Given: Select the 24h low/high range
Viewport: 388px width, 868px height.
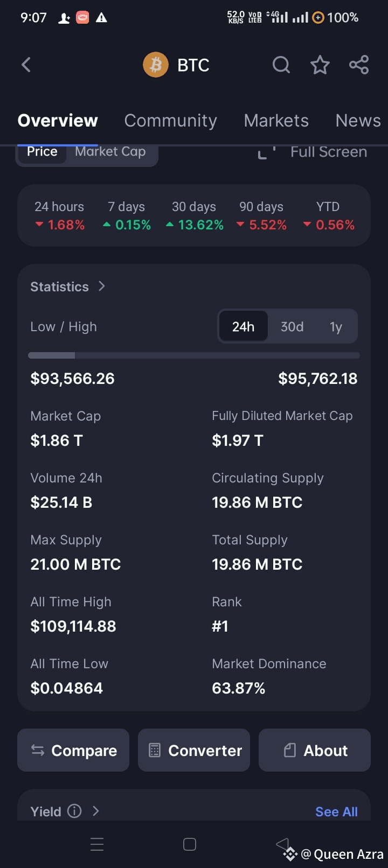Looking at the screenshot, I should (243, 326).
